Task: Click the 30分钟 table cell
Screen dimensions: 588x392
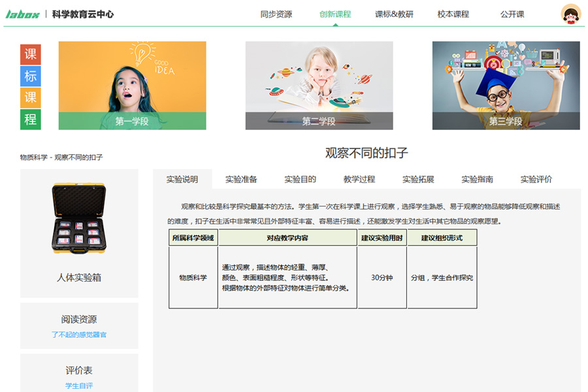Action: click(x=382, y=278)
